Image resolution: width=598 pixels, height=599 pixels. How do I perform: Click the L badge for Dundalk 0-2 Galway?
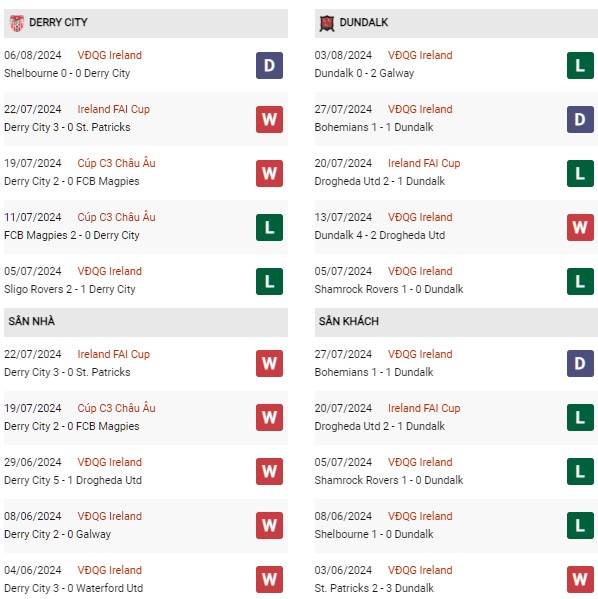(x=580, y=65)
